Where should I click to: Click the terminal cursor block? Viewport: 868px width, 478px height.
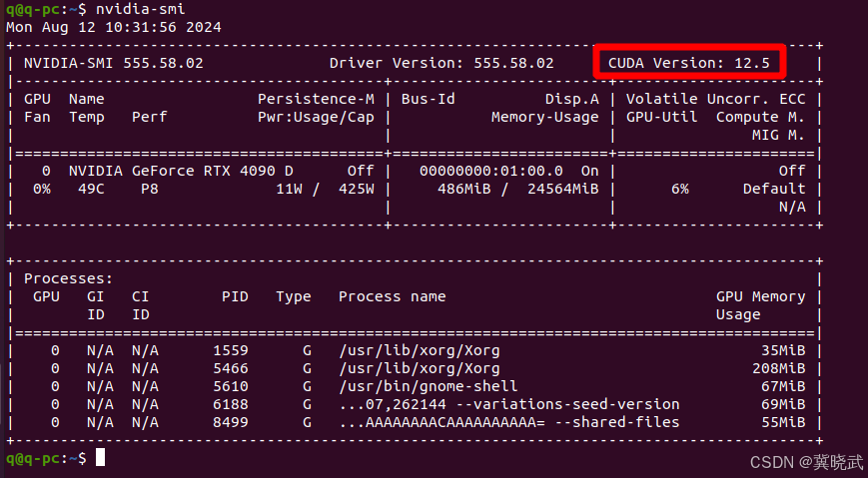(x=100, y=458)
